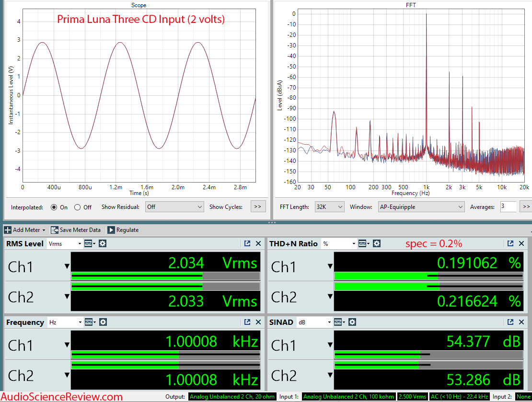532x402 pixels.
Task: Pop out the Frequency meter
Action: point(247,322)
